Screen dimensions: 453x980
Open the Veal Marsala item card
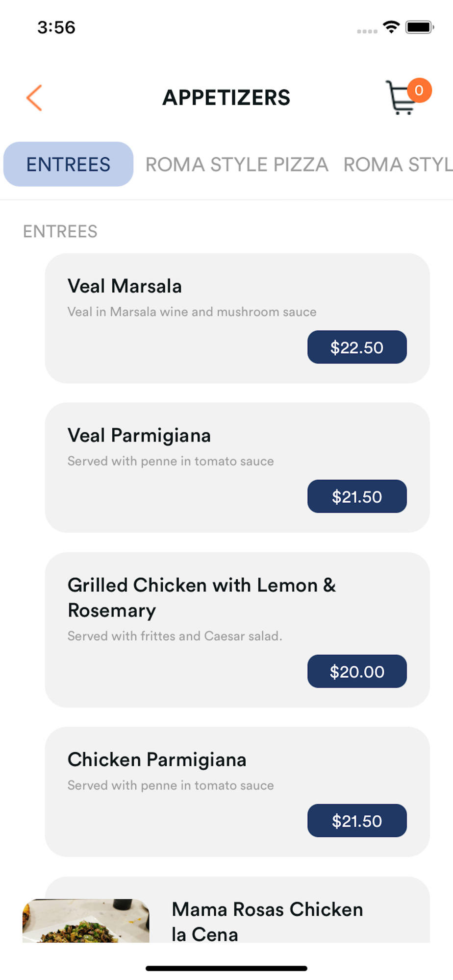(237, 318)
